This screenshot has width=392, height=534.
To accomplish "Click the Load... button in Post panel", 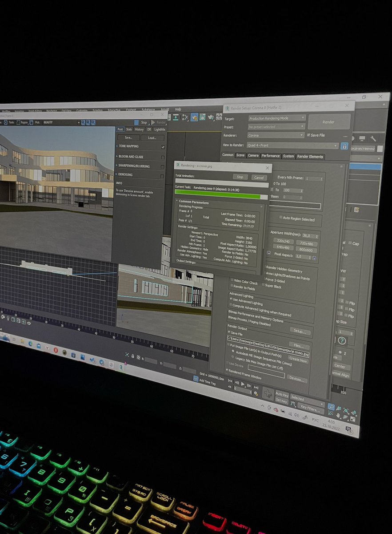I will pos(152,138).
